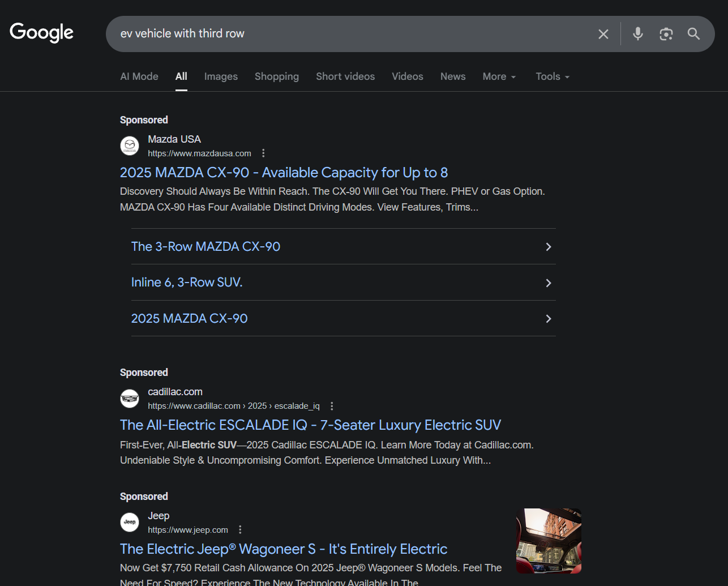Open 2025 MAZDA CX-90 Available Capacity headline
728x586 pixels.
284,173
